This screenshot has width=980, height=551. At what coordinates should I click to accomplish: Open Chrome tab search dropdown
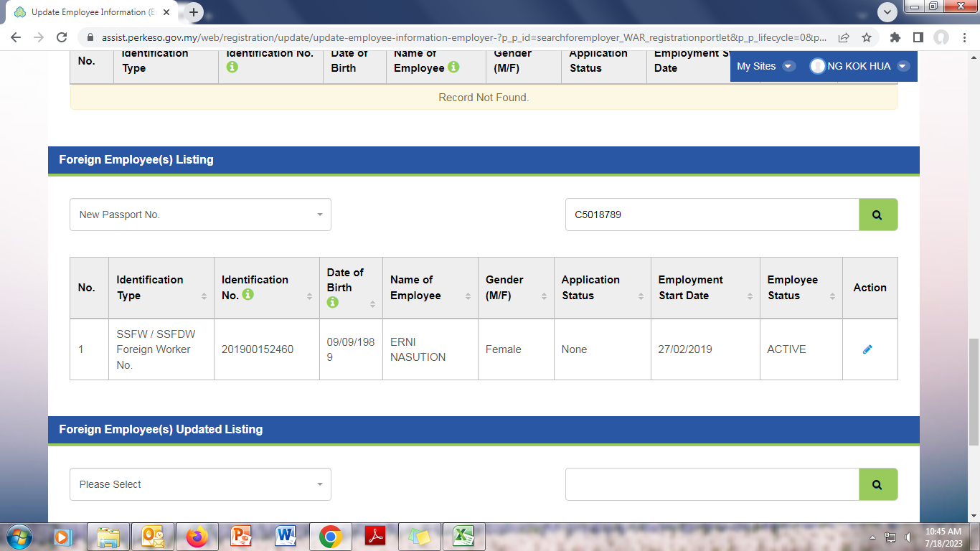pos(887,12)
